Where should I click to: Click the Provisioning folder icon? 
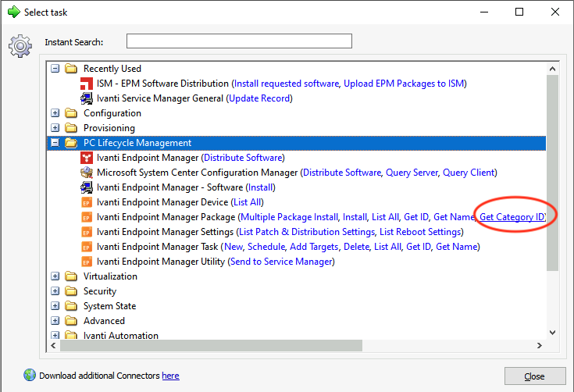71,128
